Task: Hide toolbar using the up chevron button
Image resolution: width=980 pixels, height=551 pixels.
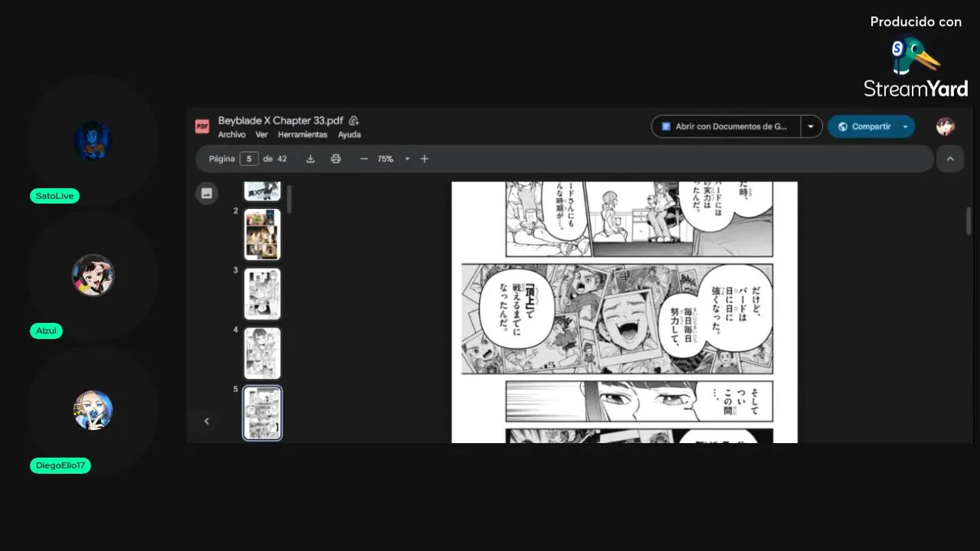Action: [950, 158]
